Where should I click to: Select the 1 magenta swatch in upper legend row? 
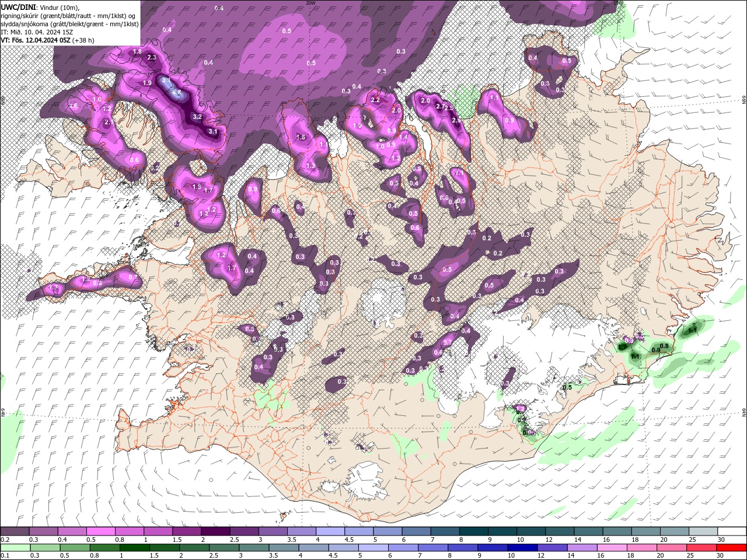[158, 531]
